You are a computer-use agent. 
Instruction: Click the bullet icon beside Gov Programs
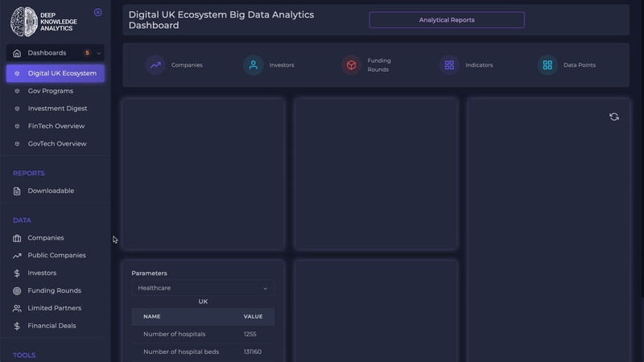pos(17,91)
